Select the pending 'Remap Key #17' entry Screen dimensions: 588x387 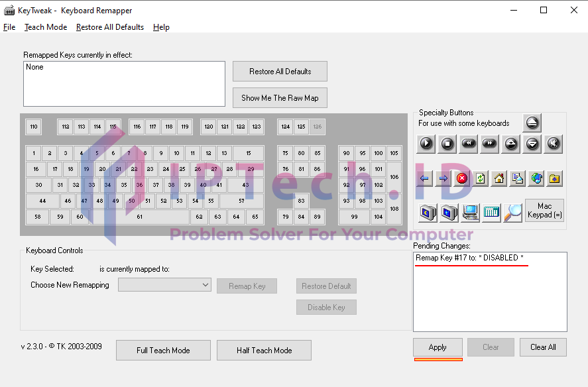469,258
